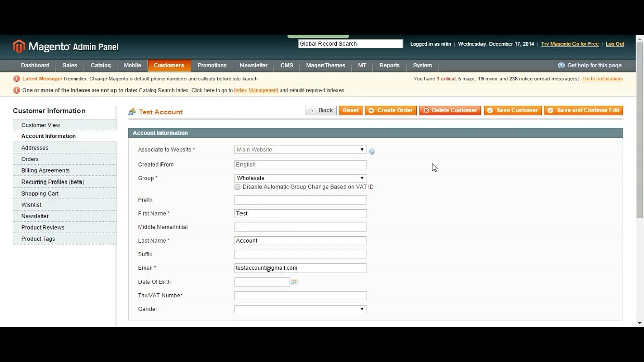Go back with the Back button
Screen dimensions: 644x362
tap(321, 110)
